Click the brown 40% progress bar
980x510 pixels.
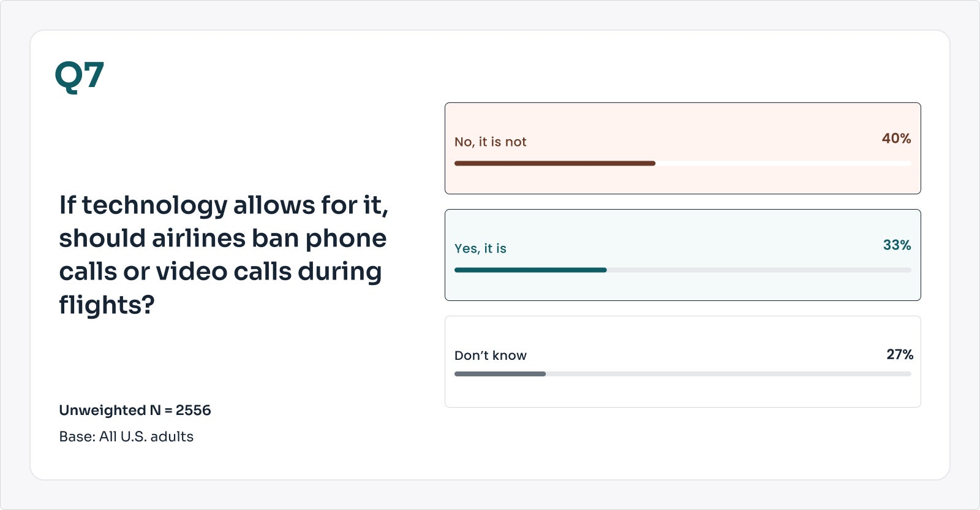(555, 164)
